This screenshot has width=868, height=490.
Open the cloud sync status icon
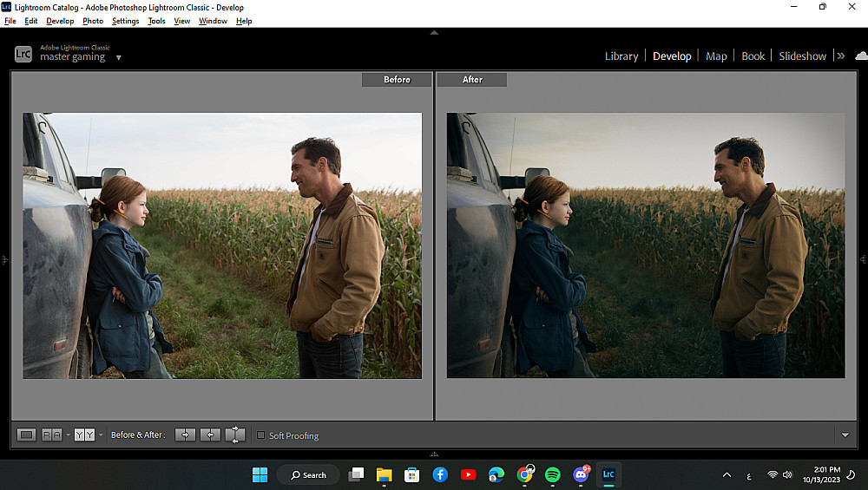(x=860, y=56)
